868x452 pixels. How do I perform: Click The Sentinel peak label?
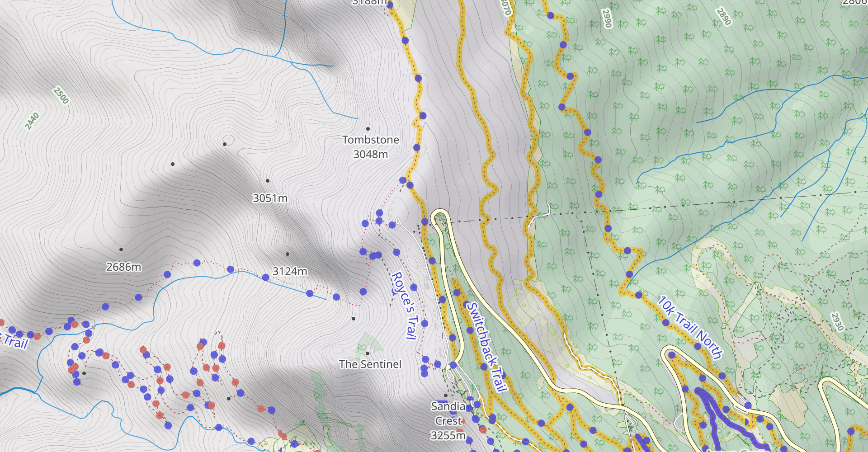[x=370, y=364]
